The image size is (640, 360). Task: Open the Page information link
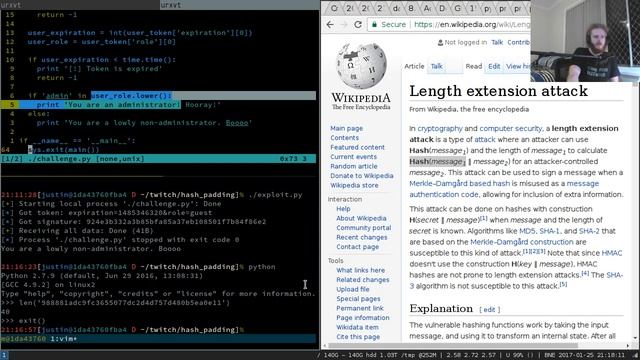click(x=362, y=318)
